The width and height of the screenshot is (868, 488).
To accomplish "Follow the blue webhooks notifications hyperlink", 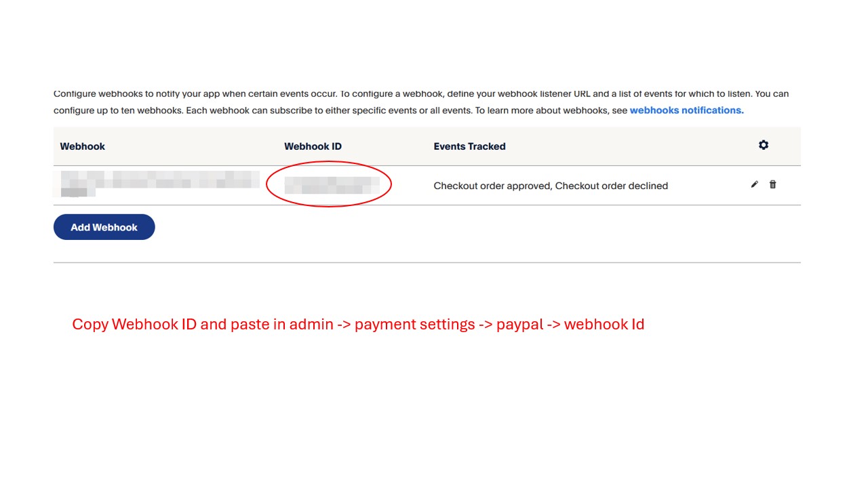I will pos(686,110).
